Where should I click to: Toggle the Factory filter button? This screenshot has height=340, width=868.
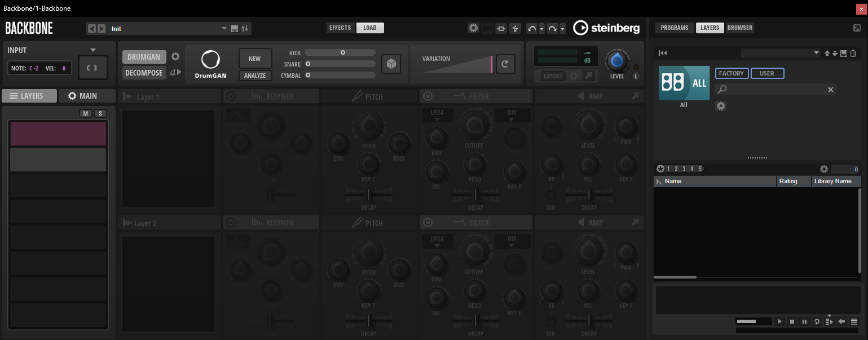(x=732, y=74)
